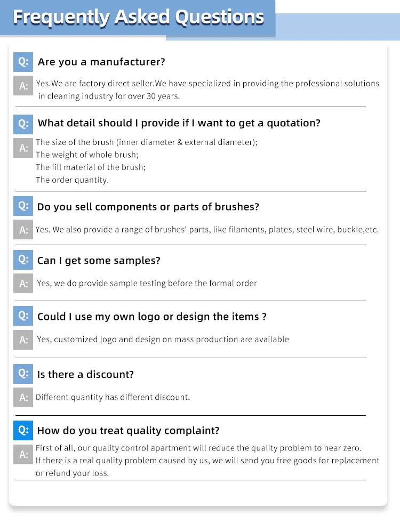Click the Q: icon beside 'Are you a manufacturer?'

tap(23, 62)
